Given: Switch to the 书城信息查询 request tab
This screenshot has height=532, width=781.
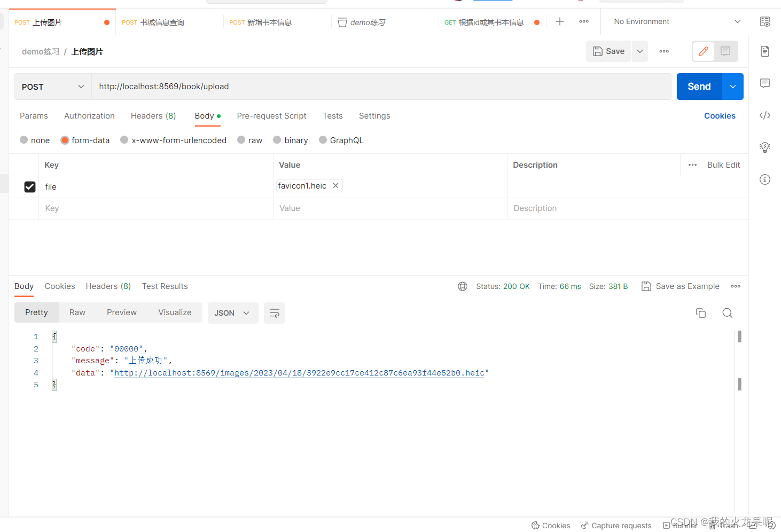Looking at the screenshot, I should tap(169, 22).
